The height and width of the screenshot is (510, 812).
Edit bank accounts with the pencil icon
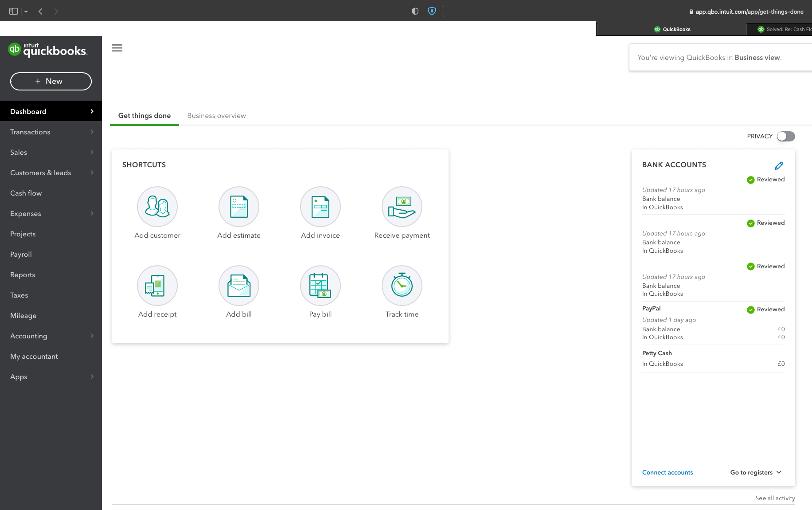tap(779, 166)
